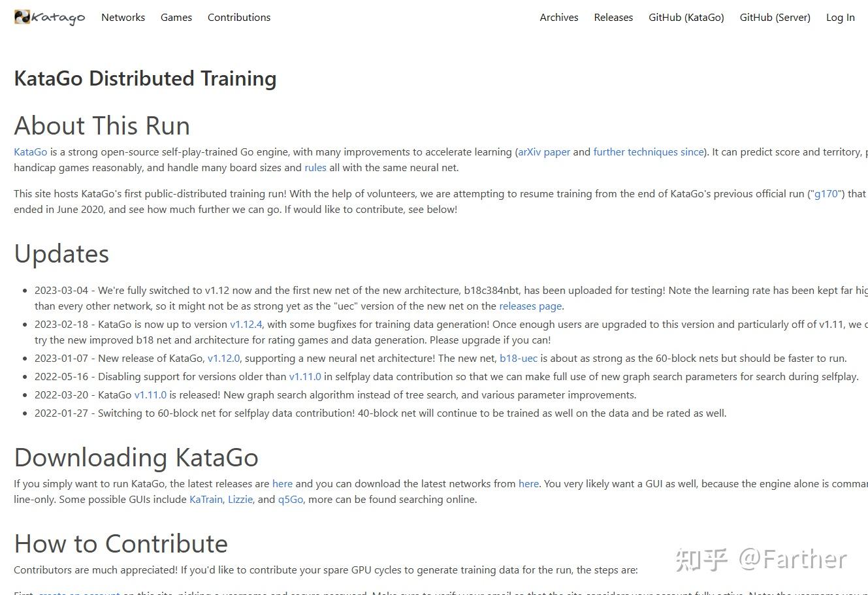
Task: Open the Releases page from the top navigation
Action: coord(613,18)
